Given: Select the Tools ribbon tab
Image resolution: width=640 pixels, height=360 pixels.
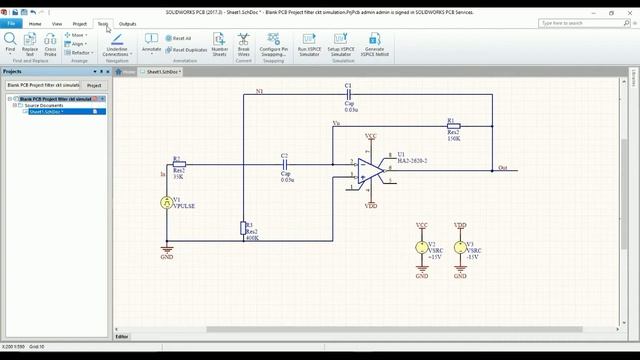Looking at the screenshot, I should 103,24.
